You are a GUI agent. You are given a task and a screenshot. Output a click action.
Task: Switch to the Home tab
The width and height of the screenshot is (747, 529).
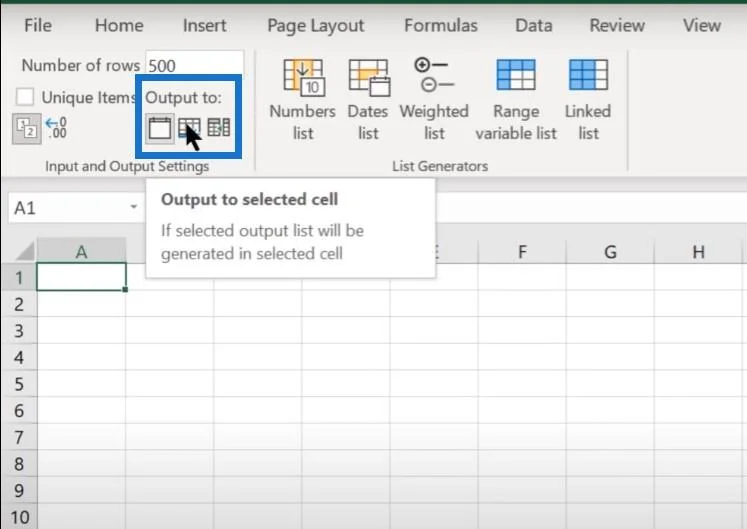click(119, 25)
